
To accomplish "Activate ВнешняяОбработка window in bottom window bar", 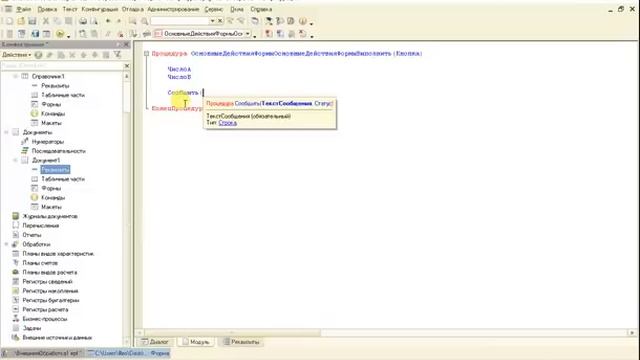I will (x=42, y=353).
